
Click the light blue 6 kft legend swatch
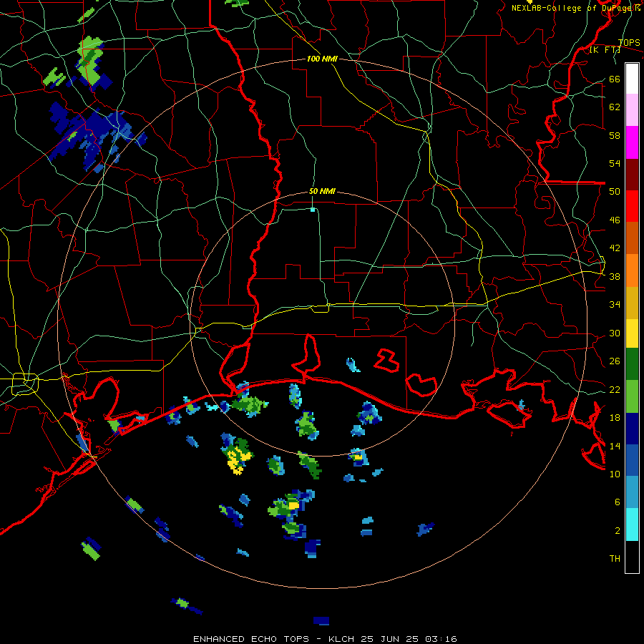click(x=632, y=492)
